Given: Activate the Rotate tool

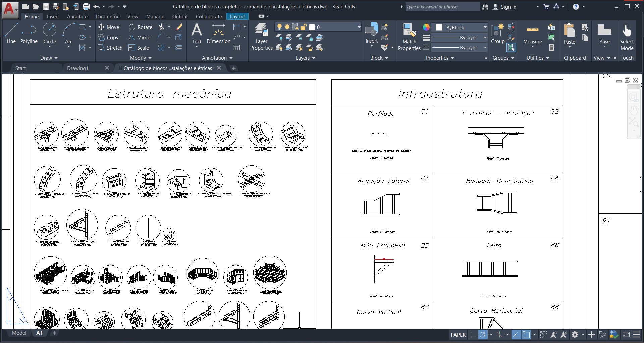Looking at the screenshot, I should point(141,27).
